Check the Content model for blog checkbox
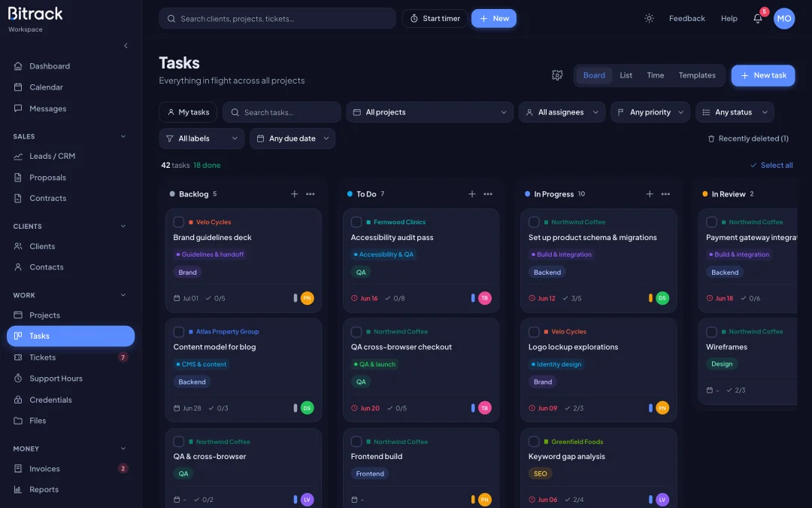This screenshot has width=812, height=508. click(x=179, y=332)
